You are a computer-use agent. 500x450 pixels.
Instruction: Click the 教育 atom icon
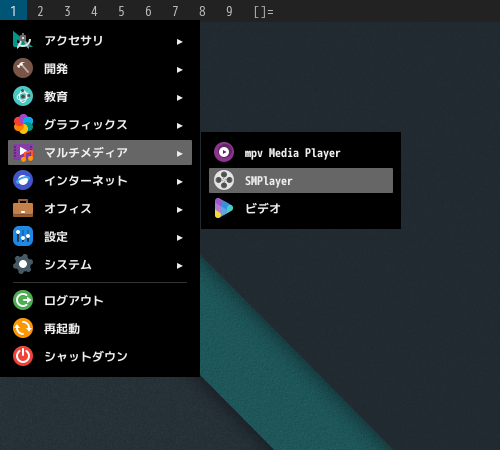click(x=23, y=96)
